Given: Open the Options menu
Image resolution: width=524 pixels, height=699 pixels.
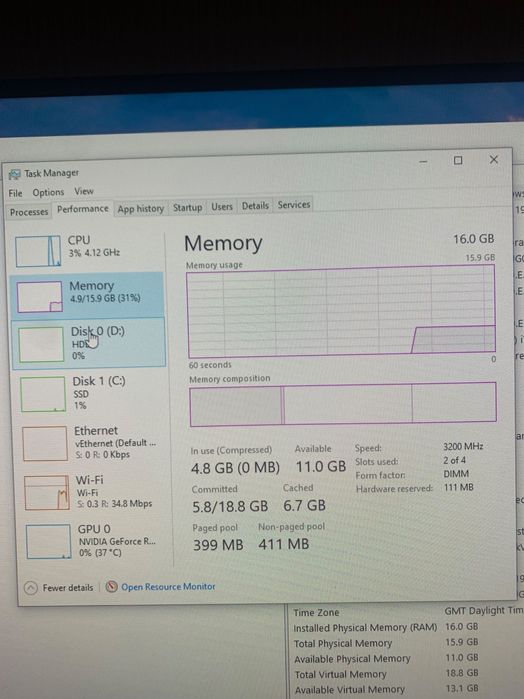Looking at the screenshot, I should click(x=48, y=192).
